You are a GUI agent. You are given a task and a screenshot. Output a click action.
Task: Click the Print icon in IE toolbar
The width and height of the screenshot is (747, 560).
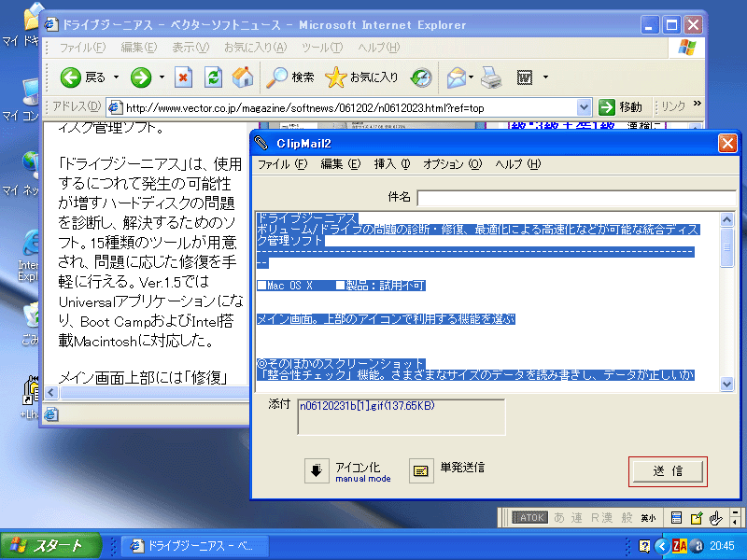[491, 77]
